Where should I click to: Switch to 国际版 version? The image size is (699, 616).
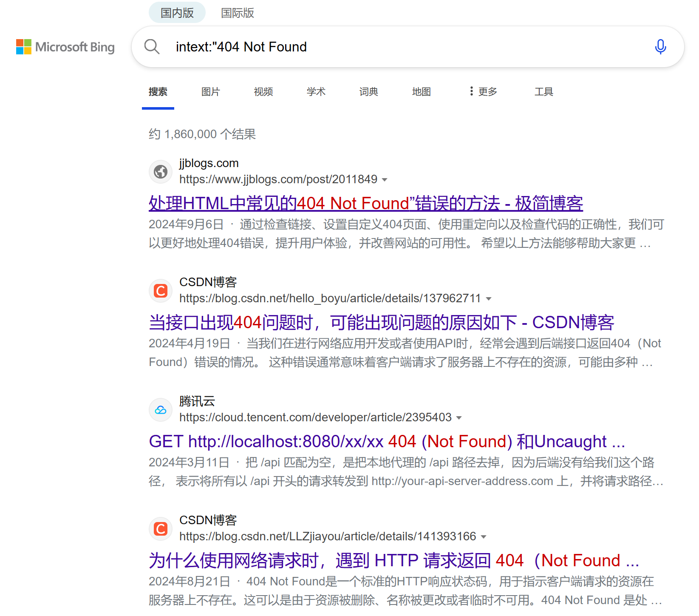[238, 13]
